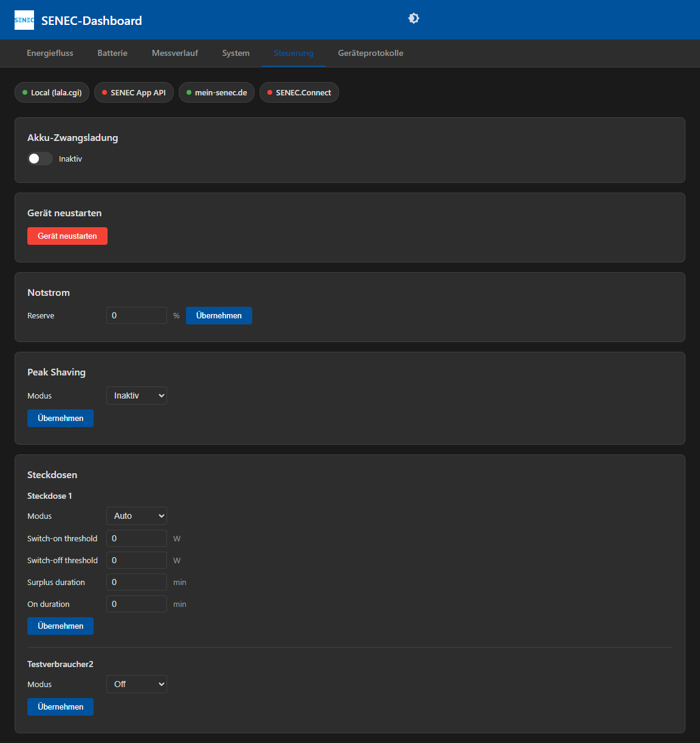Open the Steckdose 1 Modus dropdown

(x=137, y=516)
